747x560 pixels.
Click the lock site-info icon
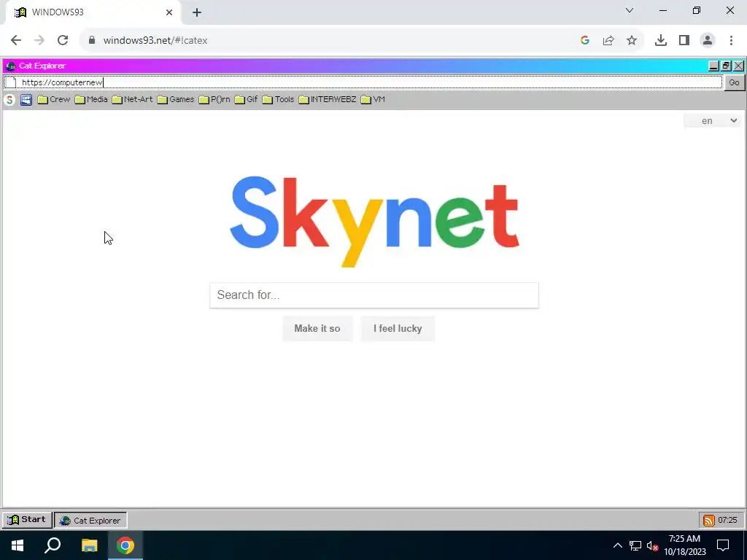click(92, 41)
